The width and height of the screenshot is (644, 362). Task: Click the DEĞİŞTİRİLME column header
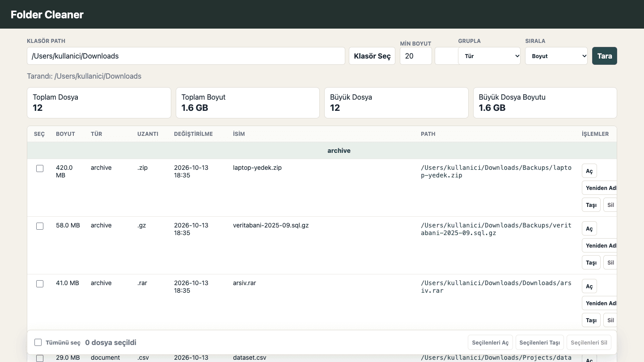[x=193, y=134]
